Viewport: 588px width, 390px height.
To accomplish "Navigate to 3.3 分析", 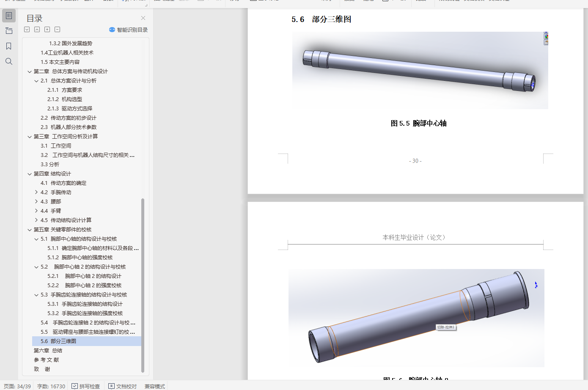I will pyautogui.click(x=50, y=165).
